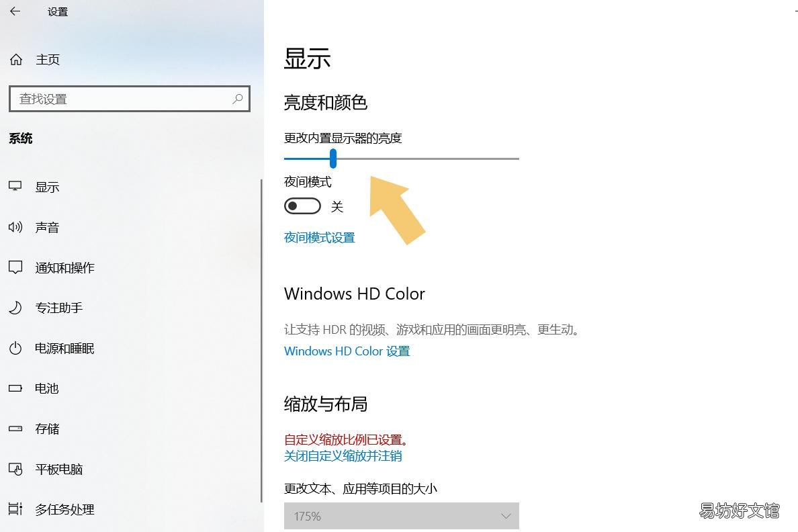Image resolution: width=798 pixels, height=532 pixels.
Task: Click the back arrow icon
Action: (x=15, y=11)
